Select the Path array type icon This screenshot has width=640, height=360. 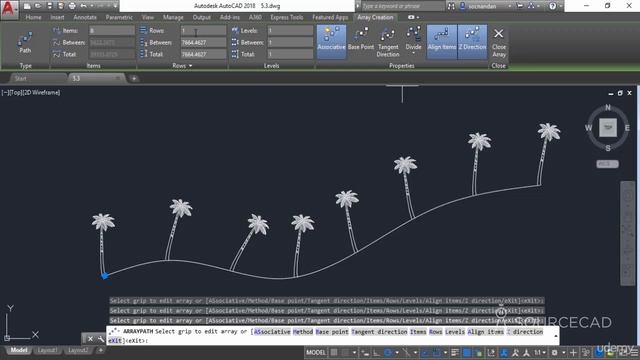pyautogui.click(x=25, y=42)
